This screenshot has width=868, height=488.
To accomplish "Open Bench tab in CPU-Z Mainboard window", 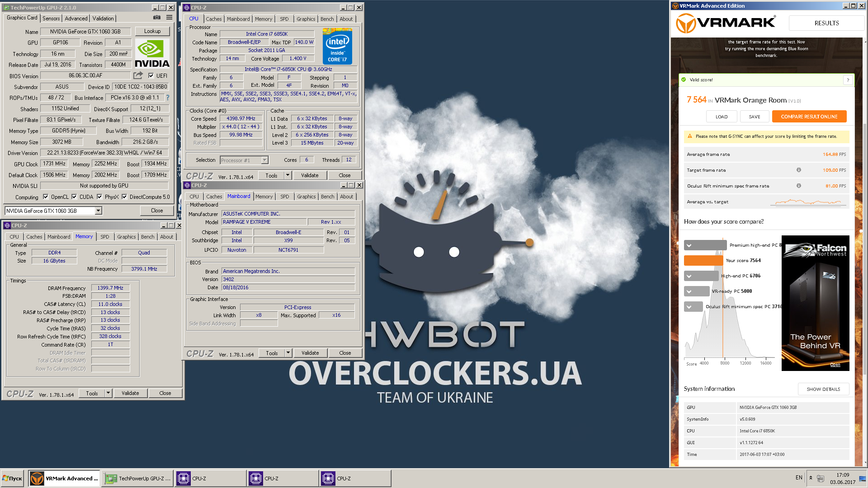I will pos(328,196).
